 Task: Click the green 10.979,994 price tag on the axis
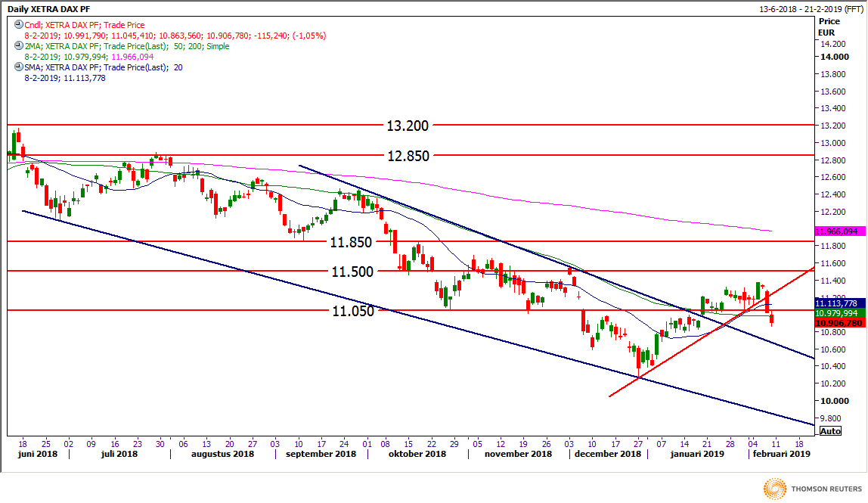(x=840, y=314)
